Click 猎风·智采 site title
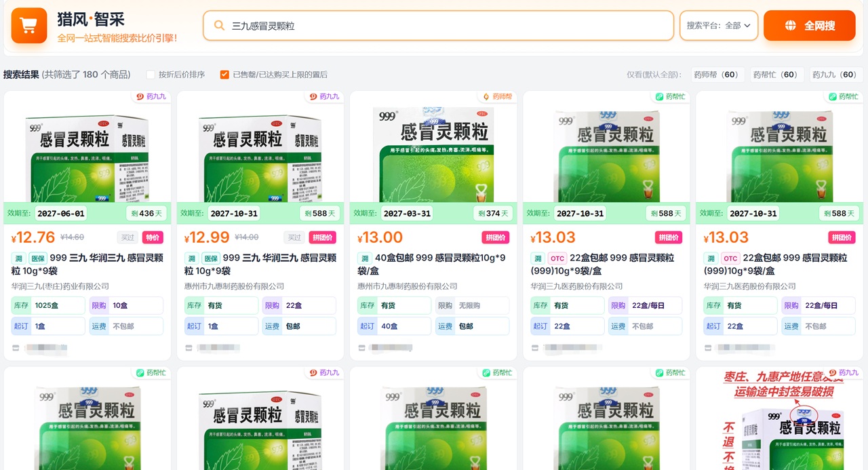This screenshot has width=868, height=470. click(x=90, y=19)
